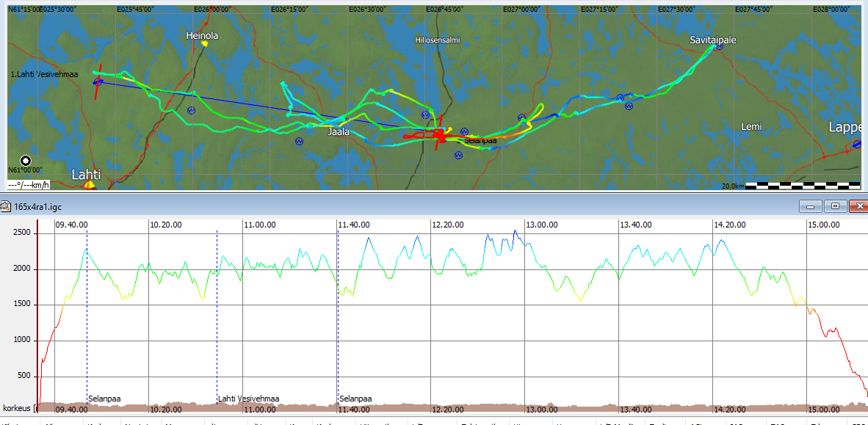
Task: Minimize the 165x4ra1.igc graph window
Action: click(x=813, y=206)
